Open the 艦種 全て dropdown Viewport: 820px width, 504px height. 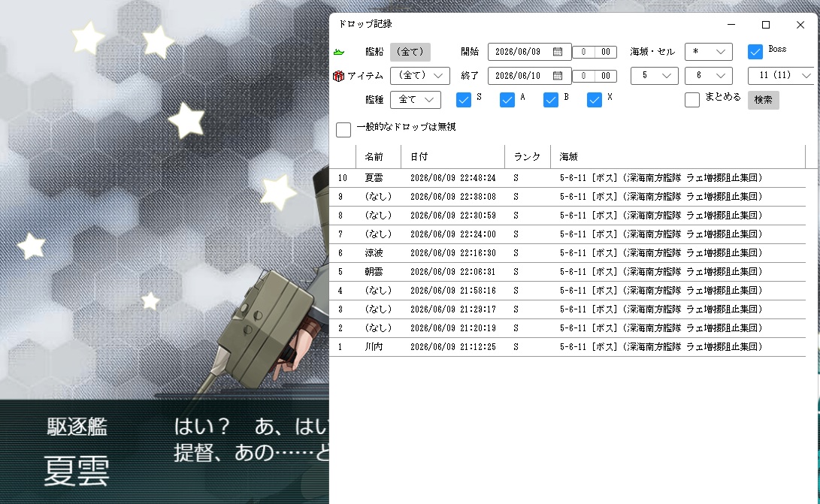pos(415,100)
